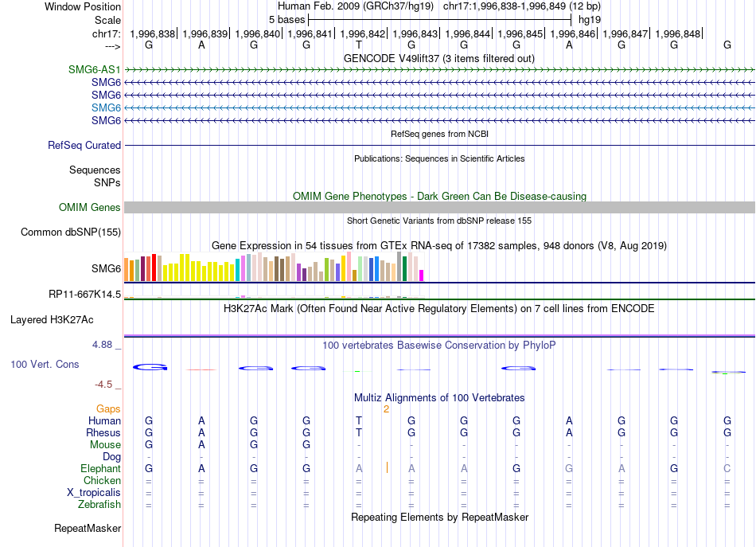Screen dimensions: 756x547
Task: Click the 5 bases scale label
Action: (286, 20)
